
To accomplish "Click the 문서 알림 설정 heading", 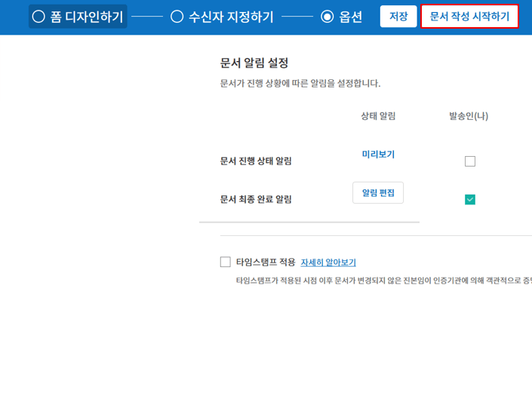I will [254, 63].
